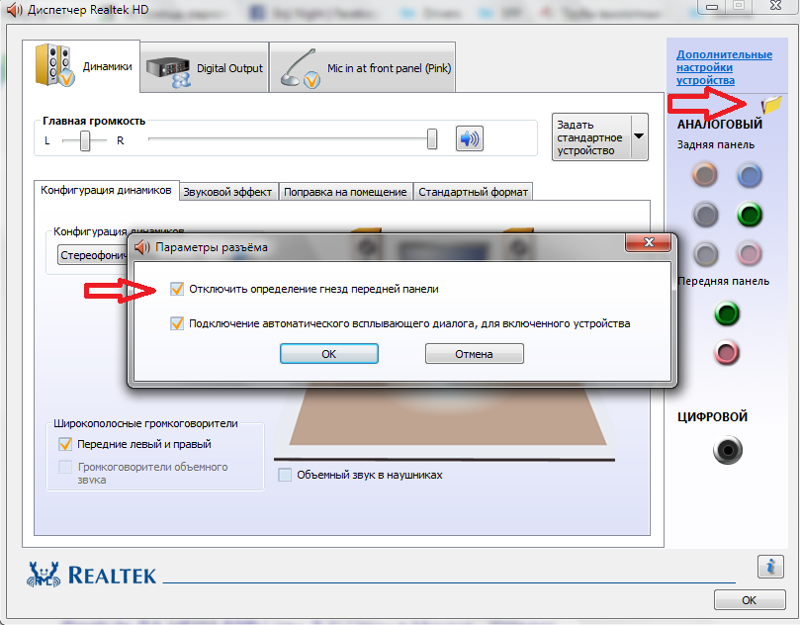Click the АНАЛОГОВЫЙ heading
Image resolution: width=800 pixels, height=625 pixels.
pyautogui.click(x=719, y=124)
